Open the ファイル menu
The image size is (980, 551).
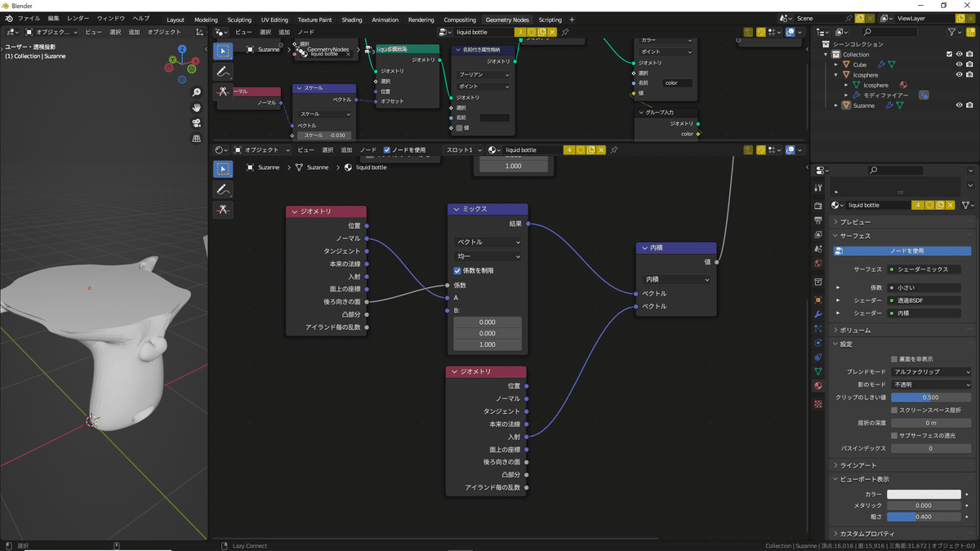tap(29, 18)
